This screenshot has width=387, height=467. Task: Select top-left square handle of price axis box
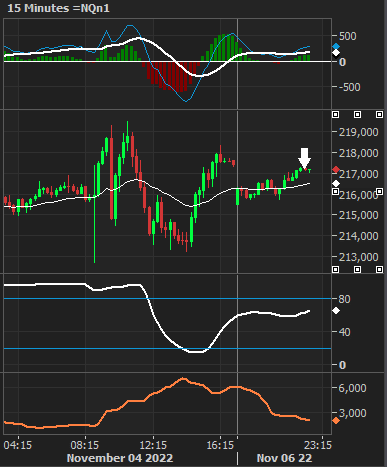336,115
